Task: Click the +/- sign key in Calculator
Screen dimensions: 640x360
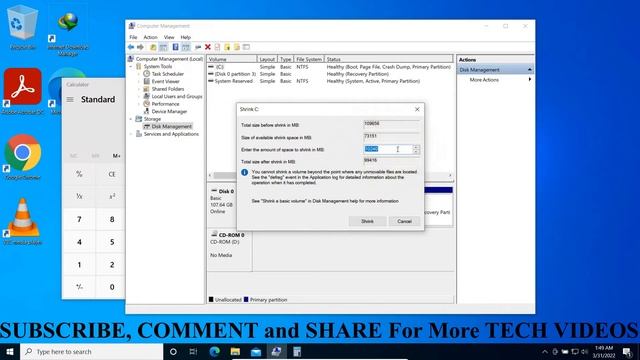Action: (79, 287)
